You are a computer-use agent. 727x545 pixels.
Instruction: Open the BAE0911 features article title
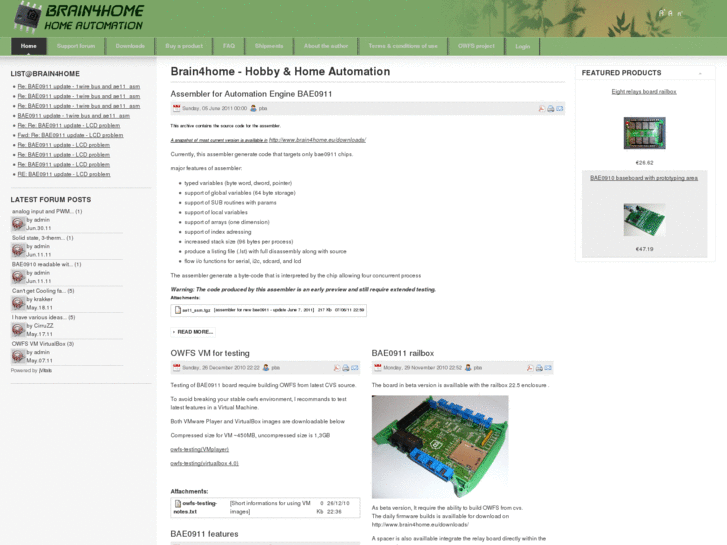204,534
